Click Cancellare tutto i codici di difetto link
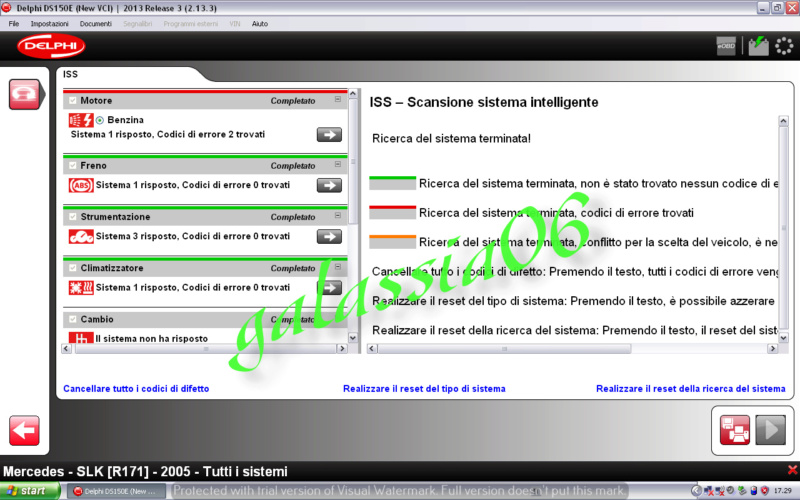 tap(136, 389)
